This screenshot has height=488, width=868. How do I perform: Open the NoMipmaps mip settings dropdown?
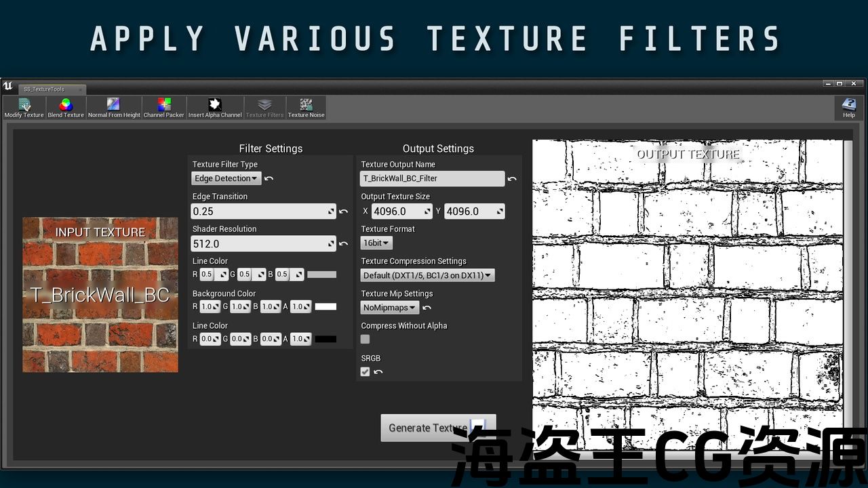(x=389, y=308)
